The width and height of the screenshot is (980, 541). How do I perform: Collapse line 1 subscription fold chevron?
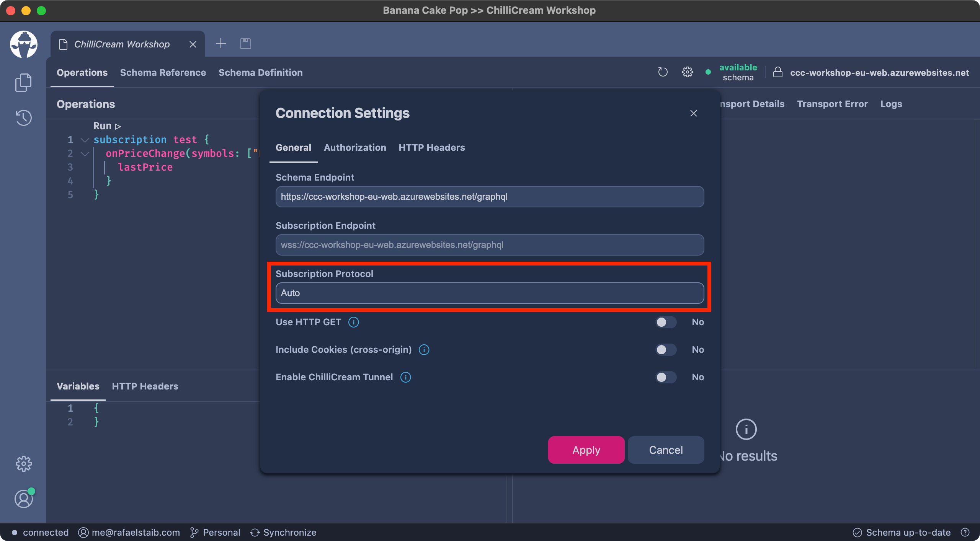click(85, 140)
